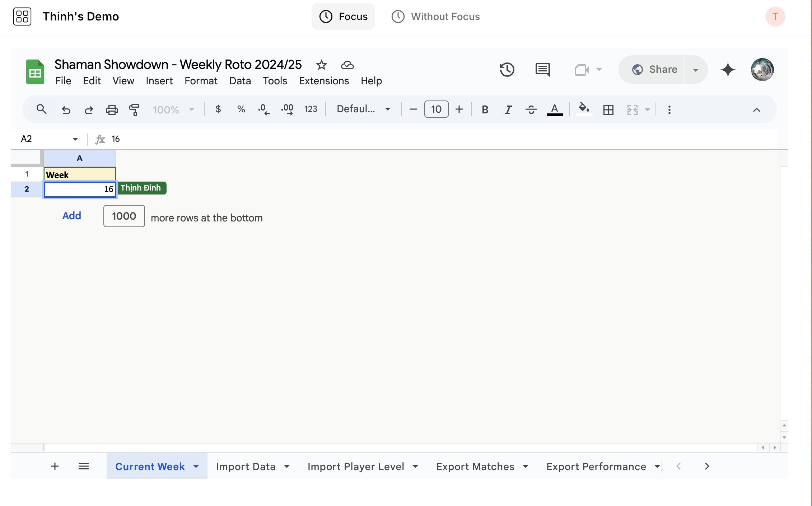Click the Gemini sparkle icon
Viewport: 812px width, 506px height.
pyautogui.click(x=728, y=70)
